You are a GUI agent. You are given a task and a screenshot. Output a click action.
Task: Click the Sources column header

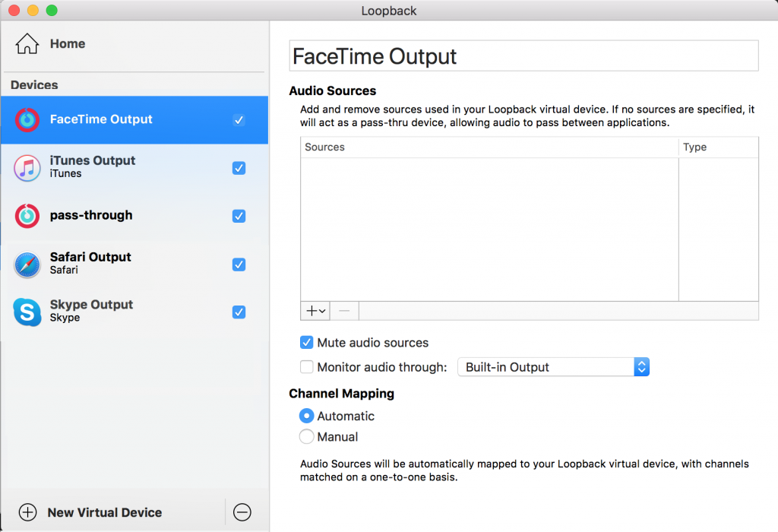tap(489, 147)
